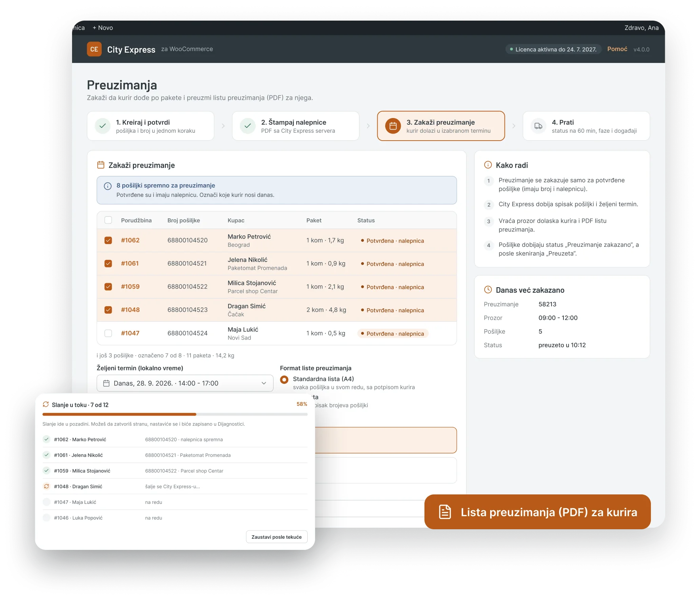Toggle the select-all checkbox in table header
The image size is (700, 599).
pyautogui.click(x=108, y=220)
